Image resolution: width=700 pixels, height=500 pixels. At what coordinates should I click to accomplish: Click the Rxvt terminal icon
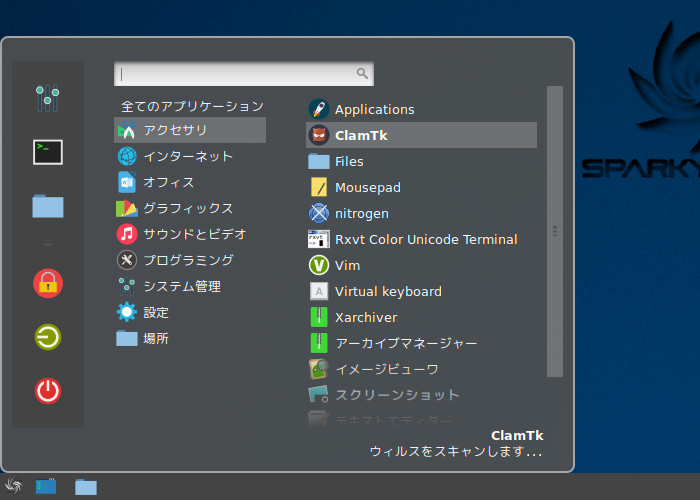click(319, 239)
